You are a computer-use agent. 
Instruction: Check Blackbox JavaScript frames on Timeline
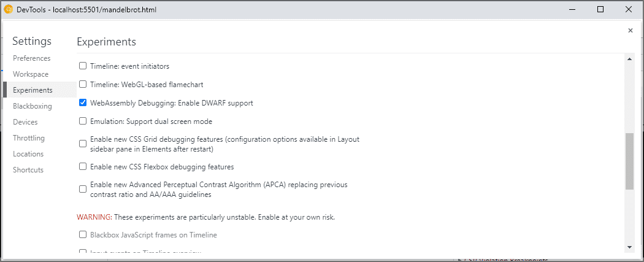[x=83, y=234]
